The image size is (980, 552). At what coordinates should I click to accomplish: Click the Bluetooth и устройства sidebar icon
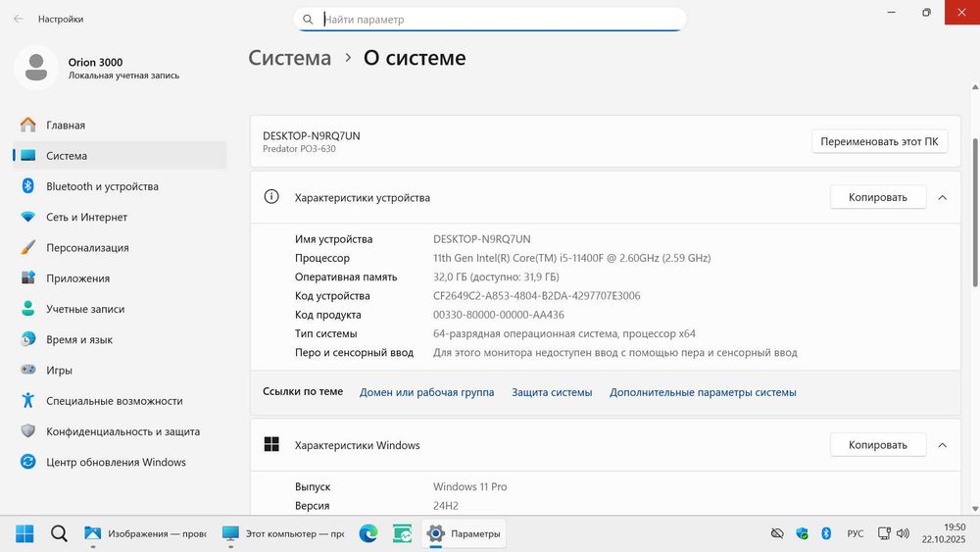click(28, 186)
